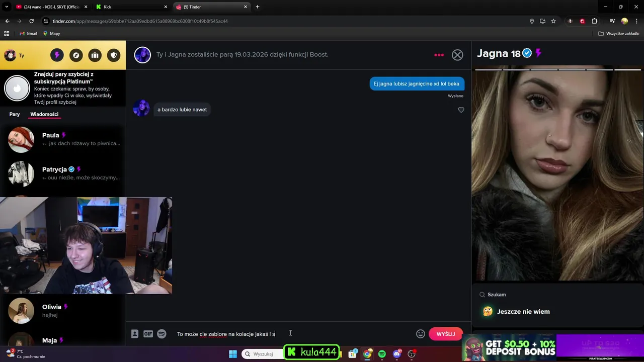Click the blue verified badge next to Jagna 18

click(527, 53)
